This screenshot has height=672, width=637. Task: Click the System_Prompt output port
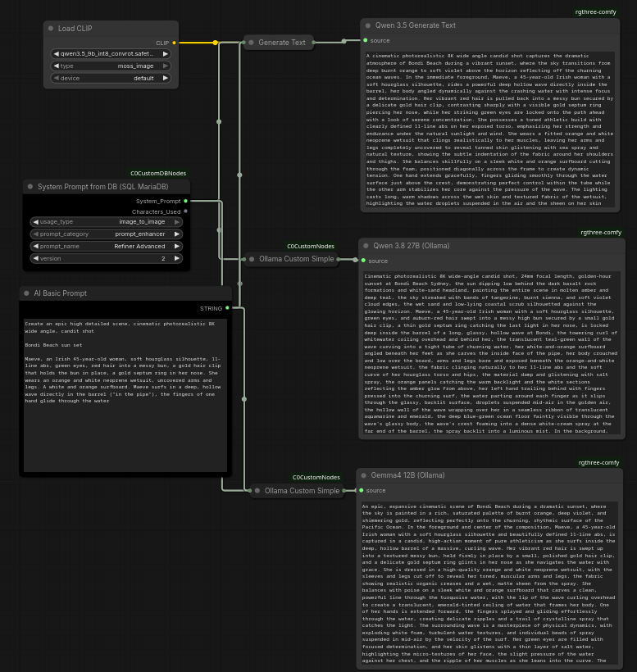[x=185, y=201]
